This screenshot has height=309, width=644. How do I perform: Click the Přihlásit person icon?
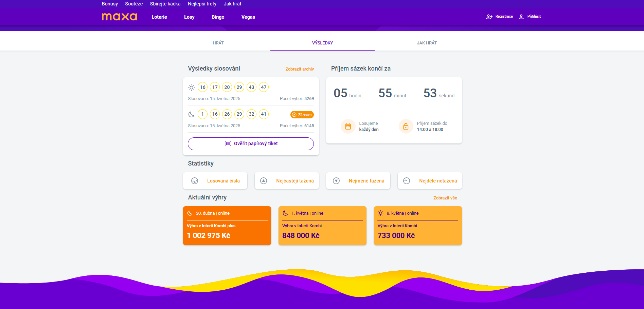click(x=521, y=17)
